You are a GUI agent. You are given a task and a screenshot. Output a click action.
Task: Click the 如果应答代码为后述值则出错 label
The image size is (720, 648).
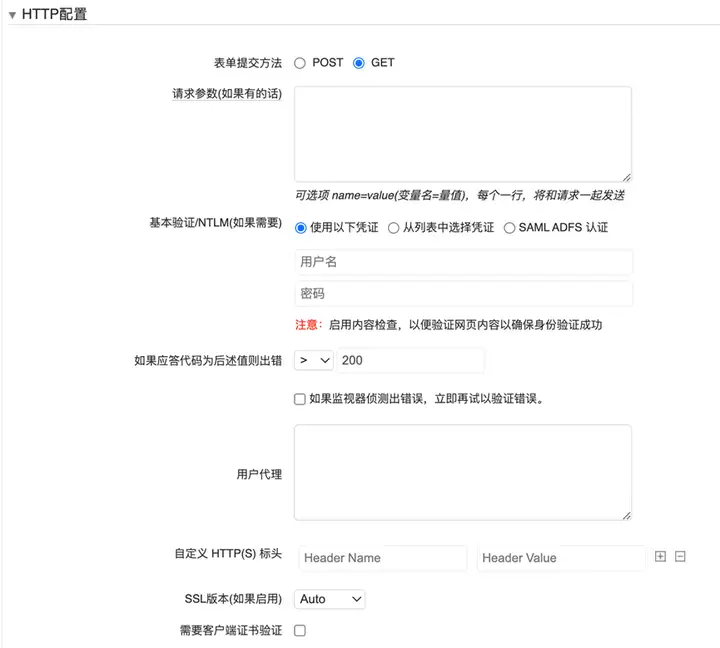point(208,361)
